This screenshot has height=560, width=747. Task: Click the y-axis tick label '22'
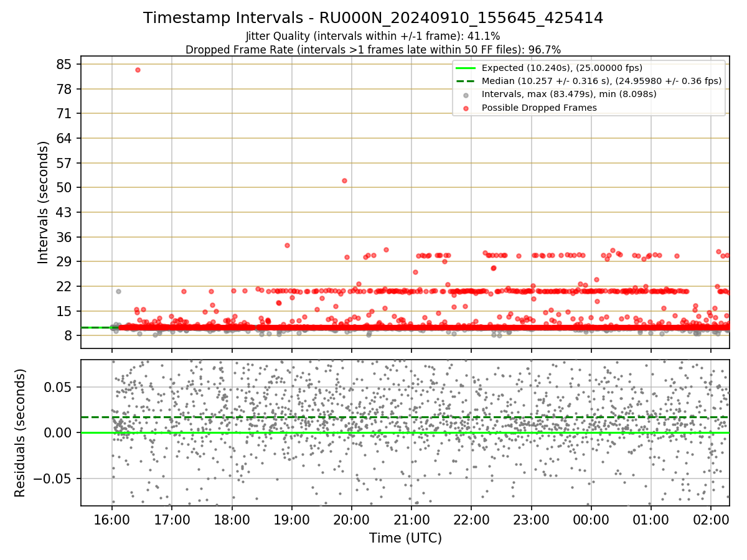pos(65,286)
